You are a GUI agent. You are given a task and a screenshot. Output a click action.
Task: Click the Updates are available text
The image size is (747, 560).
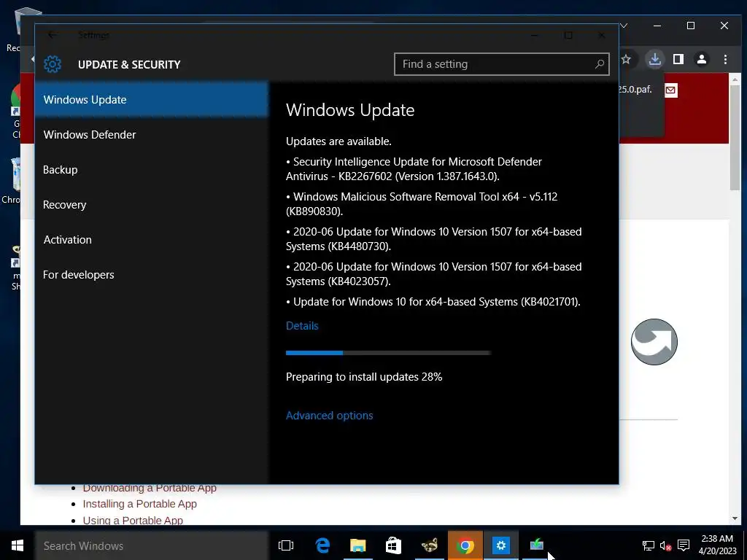(338, 141)
